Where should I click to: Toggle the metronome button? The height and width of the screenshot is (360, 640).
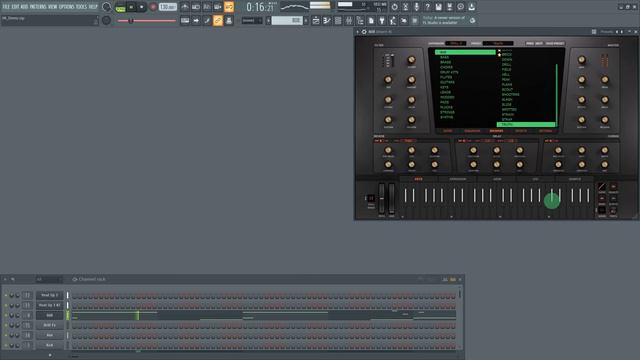[185, 7]
